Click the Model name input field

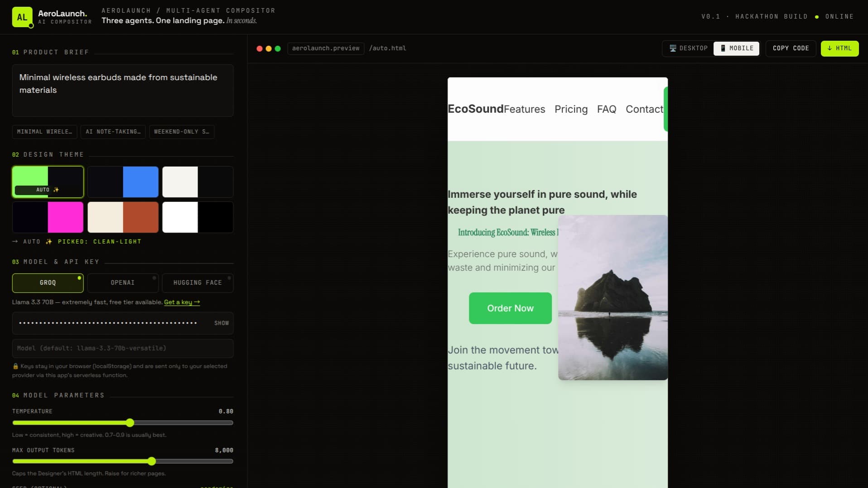(123, 349)
